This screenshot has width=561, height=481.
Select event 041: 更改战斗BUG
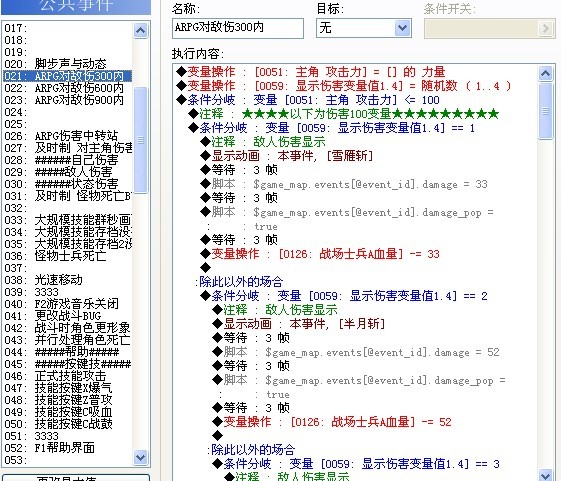(68, 316)
